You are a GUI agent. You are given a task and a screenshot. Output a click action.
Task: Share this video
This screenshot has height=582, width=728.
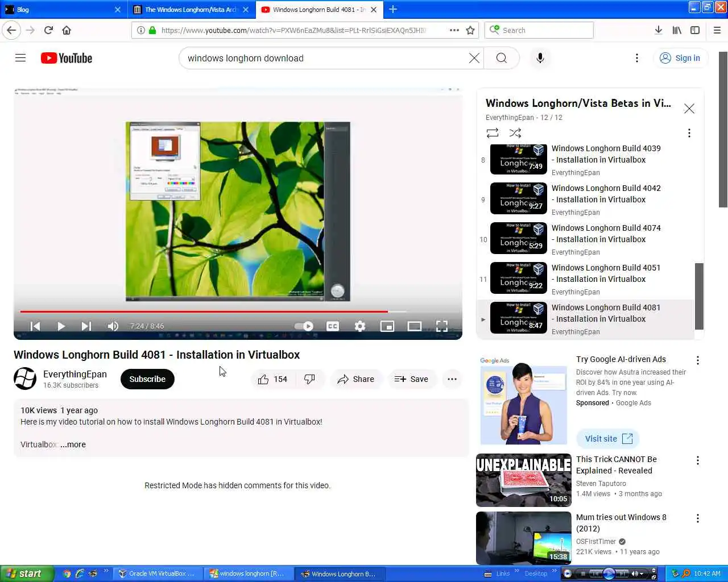point(356,379)
